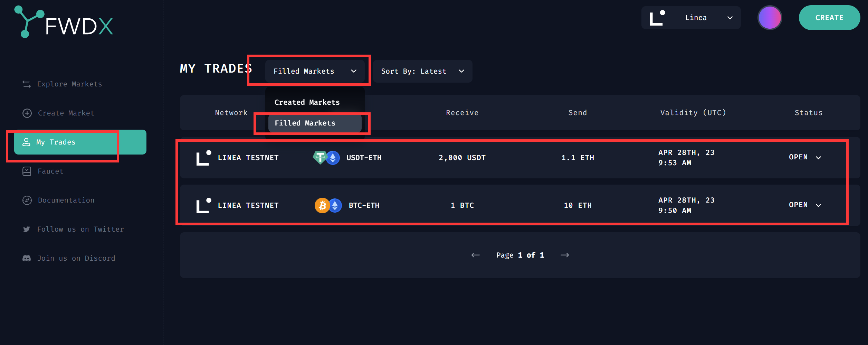This screenshot has height=345, width=868.
Task: Go to the next page arrow
Action: pyautogui.click(x=565, y=255)
